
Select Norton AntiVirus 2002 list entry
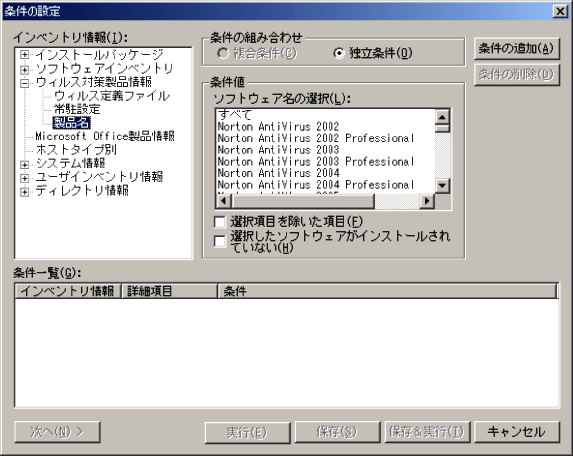[326, 126]
